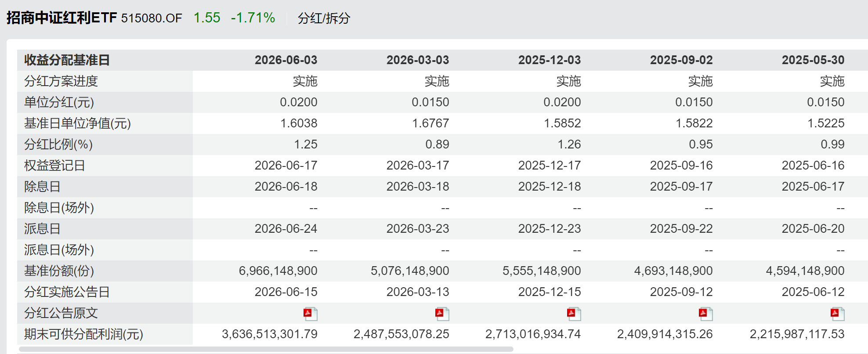Click the fund code 515080.OF
Image resolution: width=868 pixels, height=354 pixels.
[x=152, y=18]
